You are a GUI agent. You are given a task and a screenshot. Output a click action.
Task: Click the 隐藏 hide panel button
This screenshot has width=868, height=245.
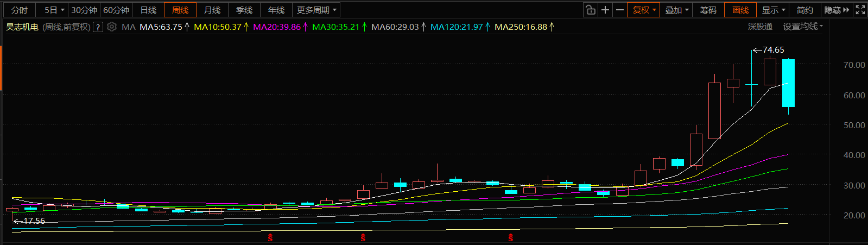[837, 10]
